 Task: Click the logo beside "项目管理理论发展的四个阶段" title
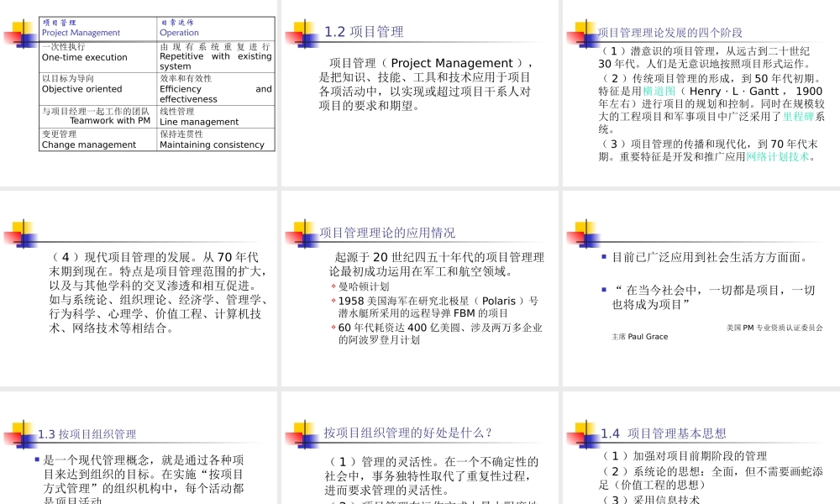582,34
